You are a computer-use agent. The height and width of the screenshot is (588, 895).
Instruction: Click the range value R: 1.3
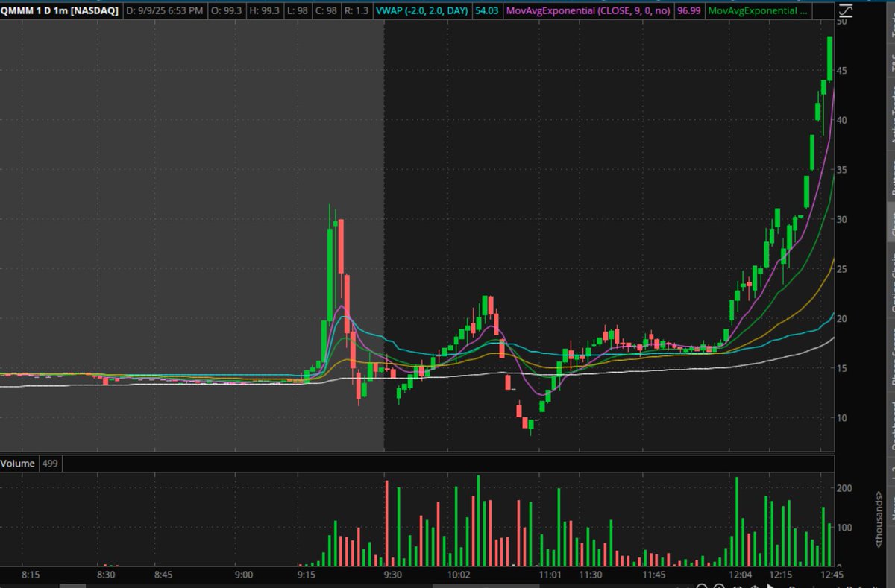(x=357, y=11)
